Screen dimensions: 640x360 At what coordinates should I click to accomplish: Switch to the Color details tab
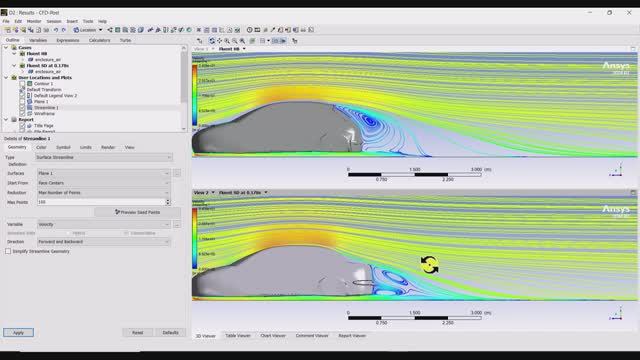[x=41, y=147]
